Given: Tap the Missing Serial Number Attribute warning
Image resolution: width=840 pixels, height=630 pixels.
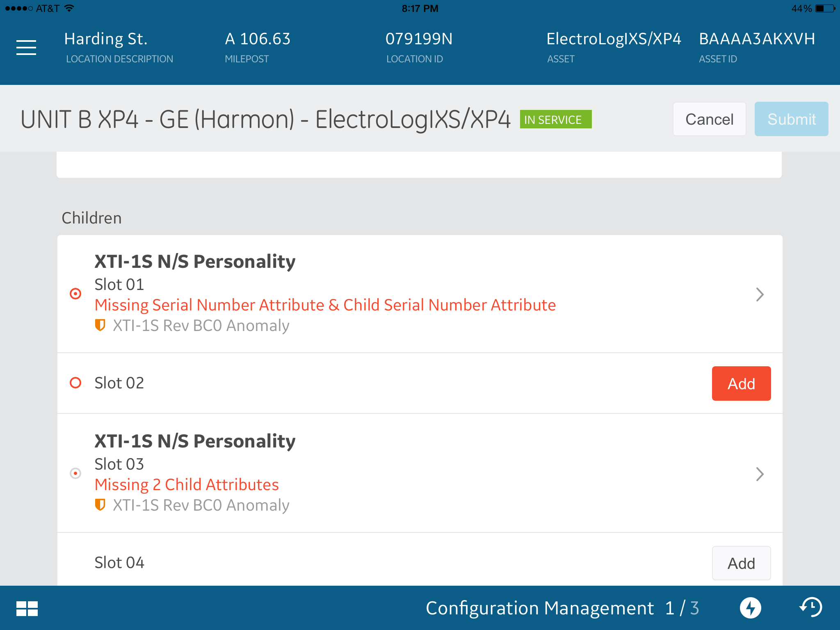Looking at the screenshot, I should click(325, 305).
